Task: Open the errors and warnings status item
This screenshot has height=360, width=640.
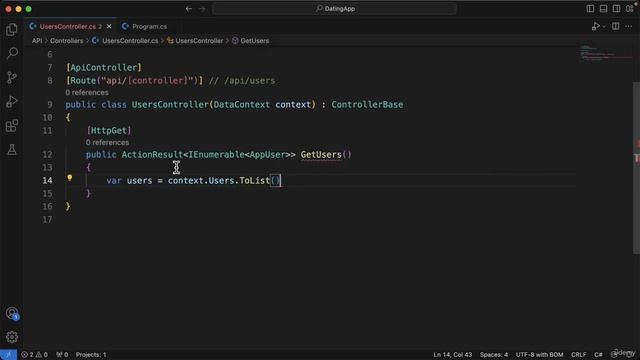Action: [x=34, y=355]
